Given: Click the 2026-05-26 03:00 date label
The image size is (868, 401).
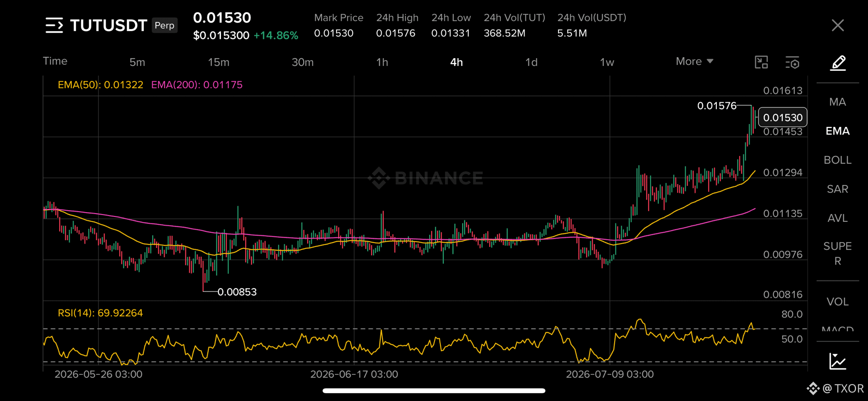Looking at the screenshot, I should [x=98, y=374].
